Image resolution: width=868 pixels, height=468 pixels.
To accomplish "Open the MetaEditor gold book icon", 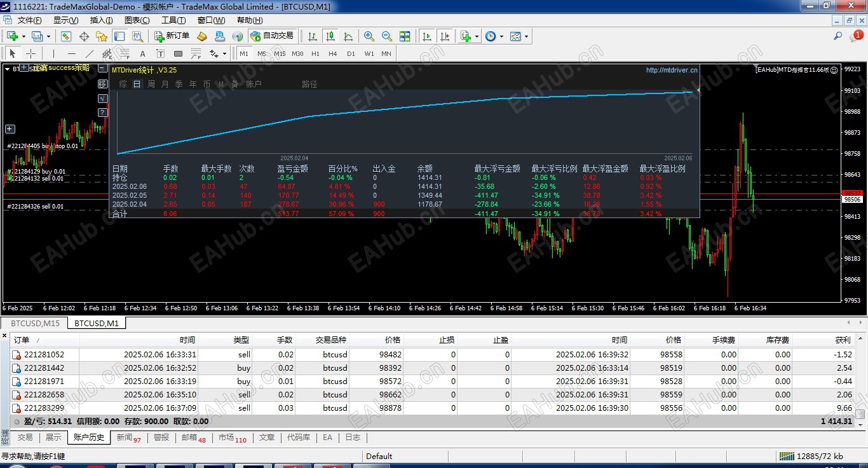I will [x=202, y=36].
